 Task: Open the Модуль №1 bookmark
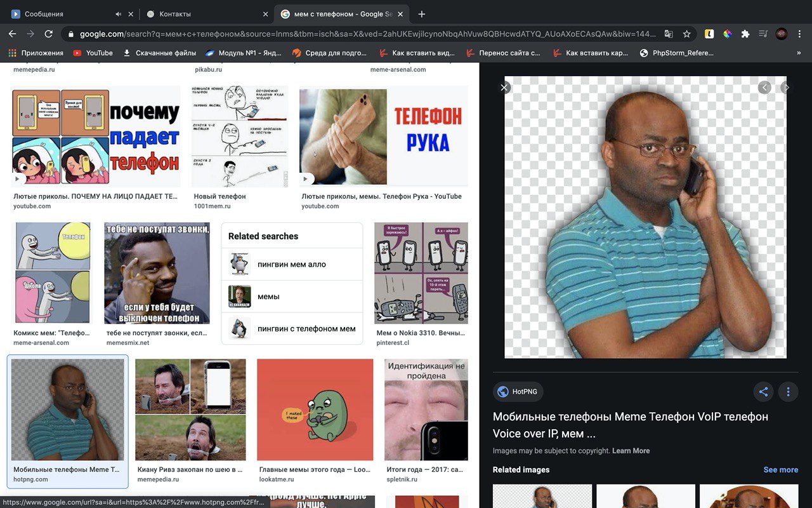[x=244, y=53]
